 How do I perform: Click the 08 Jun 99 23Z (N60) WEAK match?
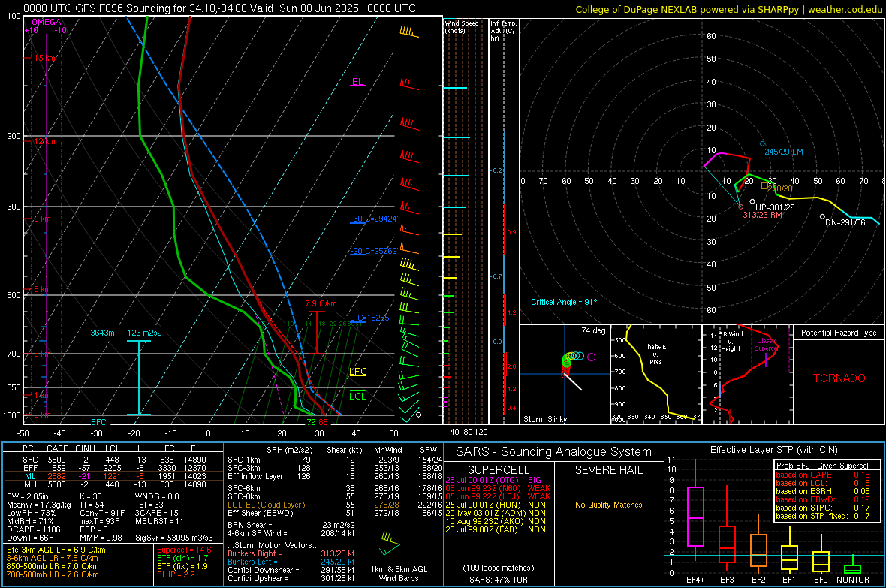point(498,488)
